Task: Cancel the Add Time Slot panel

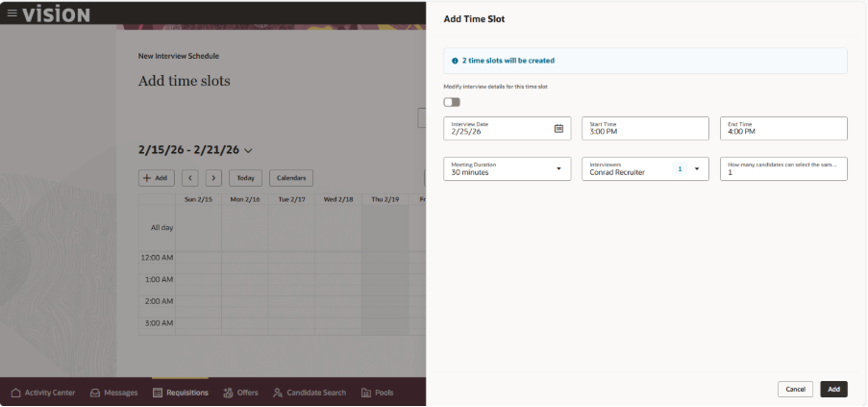Action: pyautogui.click(x=795, y=390)
